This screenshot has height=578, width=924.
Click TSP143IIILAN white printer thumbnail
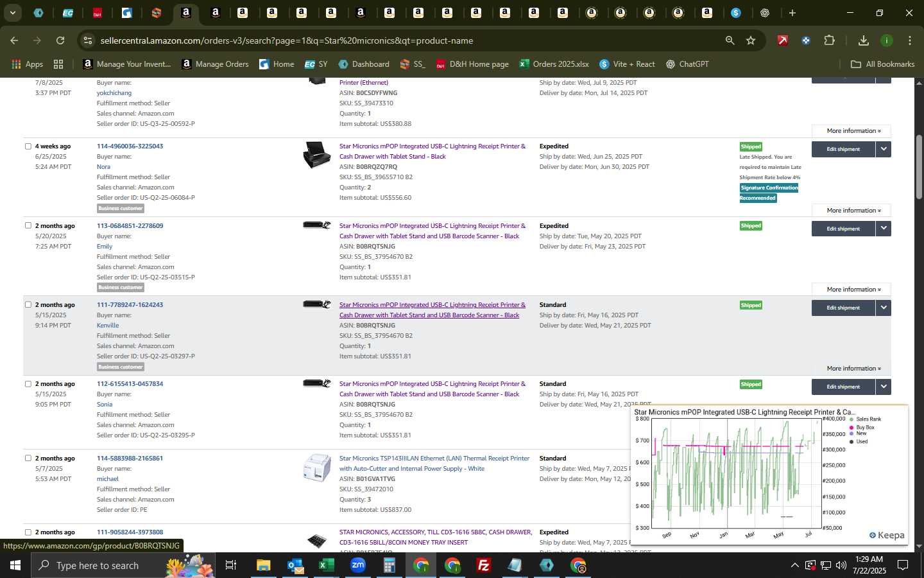316,468
